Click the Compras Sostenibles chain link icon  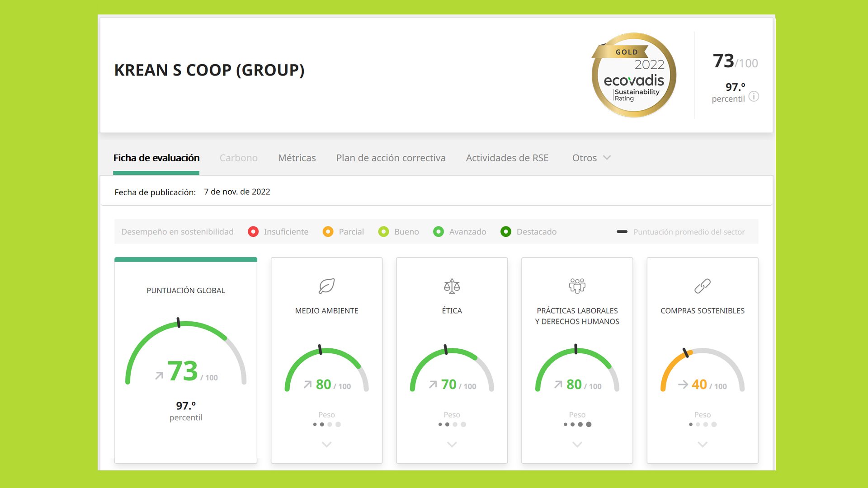pos(703,286)
